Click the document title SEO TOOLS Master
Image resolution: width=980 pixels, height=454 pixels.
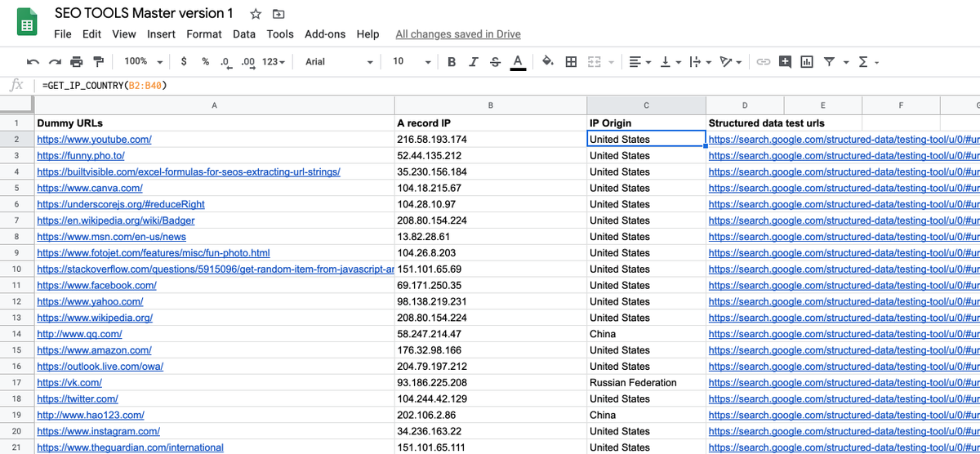pyautogui.click(x=144, y=13)
